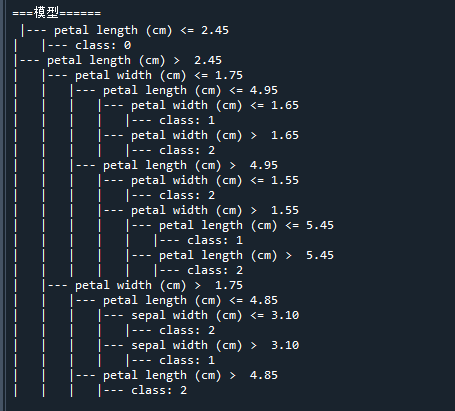Click the "petal width (cm) <= 1.75" node

159,75
